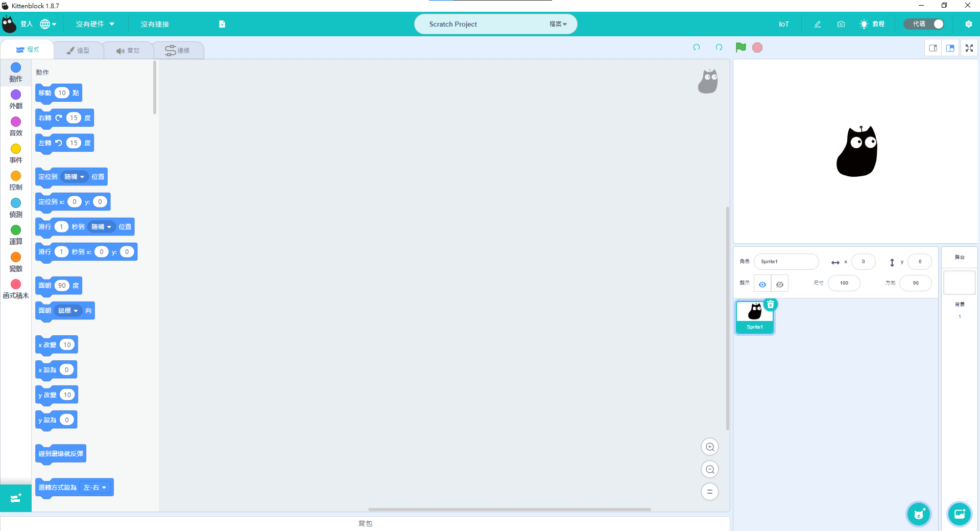This screenshot has height=531, width=980.
Task: Open the add extension button
Action: 15,498
